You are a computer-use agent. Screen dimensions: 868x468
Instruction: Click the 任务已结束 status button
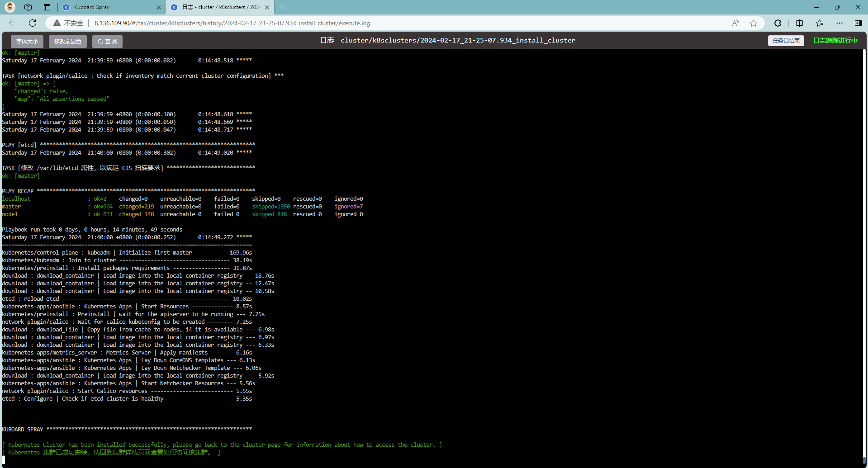tap(786, 41)
